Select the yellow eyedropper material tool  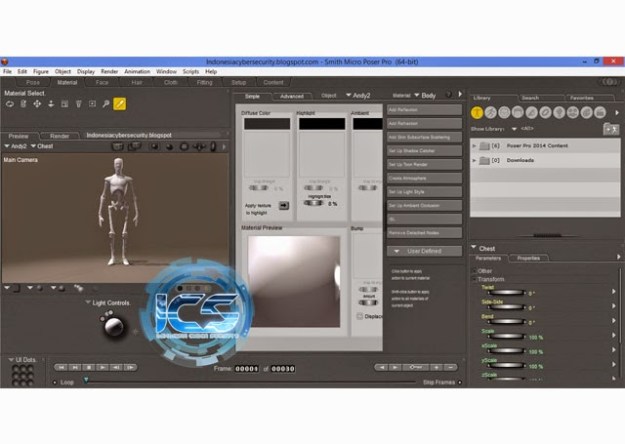pyautogui.click(x=120, y=103)
